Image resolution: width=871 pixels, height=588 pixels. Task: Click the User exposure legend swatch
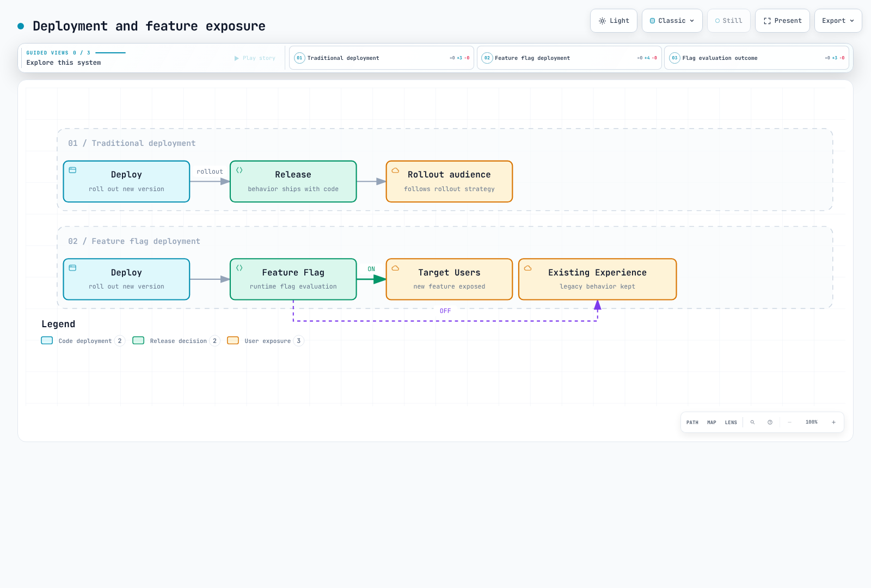tap(233, 341)
